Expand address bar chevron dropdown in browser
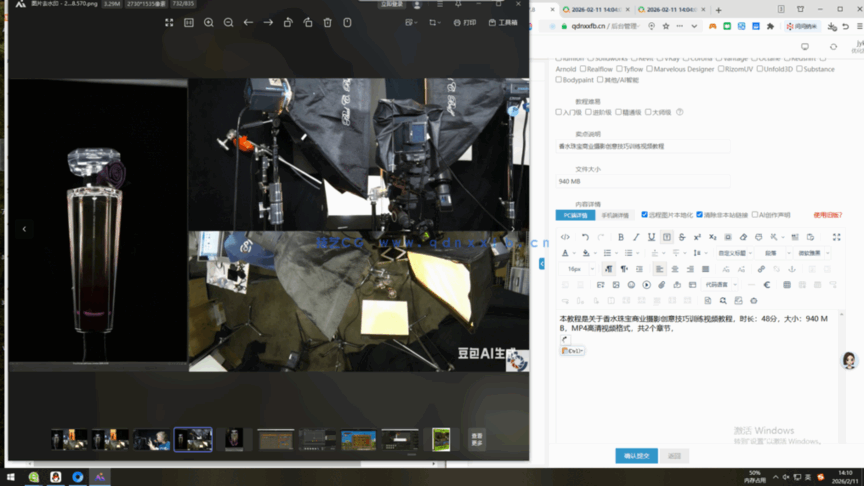This screenshot has width=864, height=486. click(x=694, y=26)
